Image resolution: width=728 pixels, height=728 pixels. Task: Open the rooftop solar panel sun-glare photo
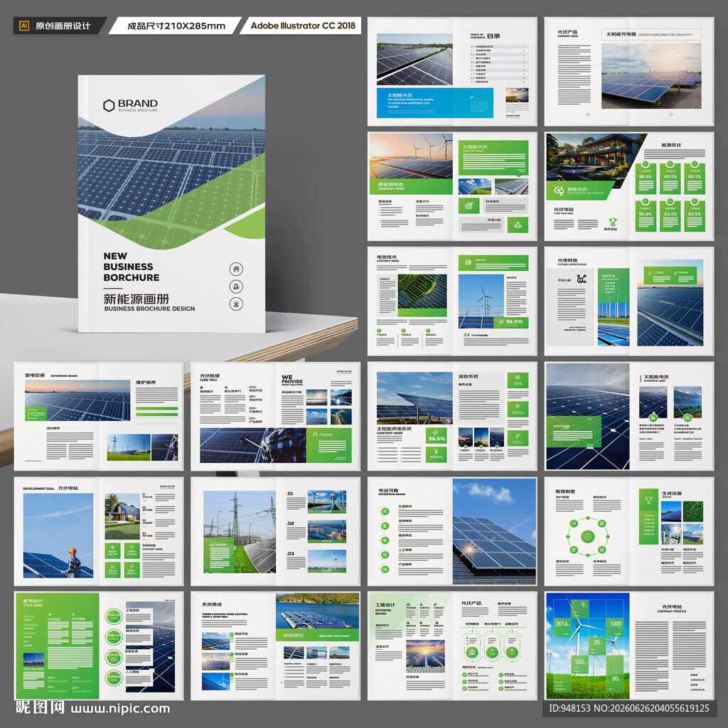tap(494, 531)
